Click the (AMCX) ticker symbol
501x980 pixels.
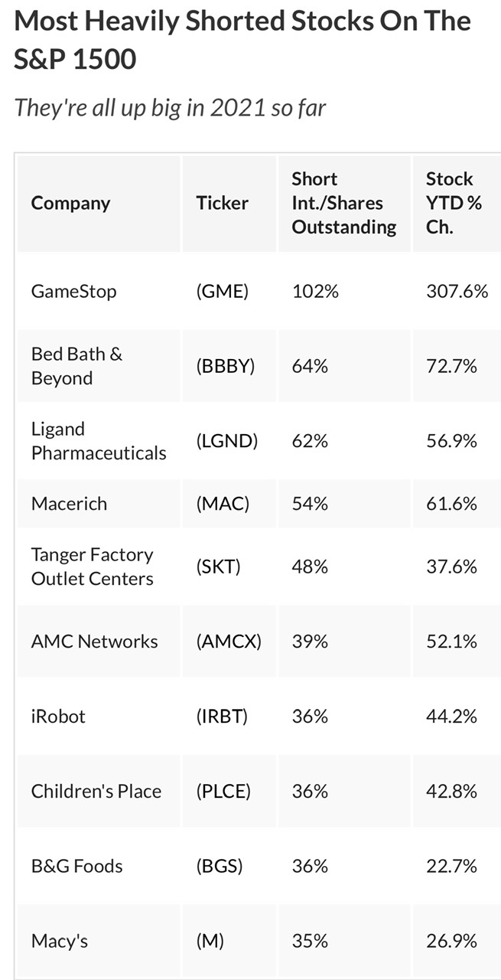point(228,642)
